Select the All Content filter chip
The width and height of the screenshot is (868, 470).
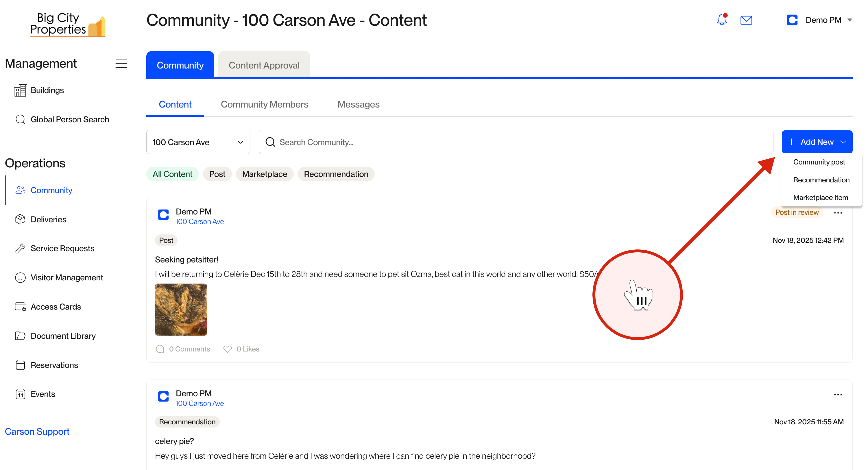[172, 174]
